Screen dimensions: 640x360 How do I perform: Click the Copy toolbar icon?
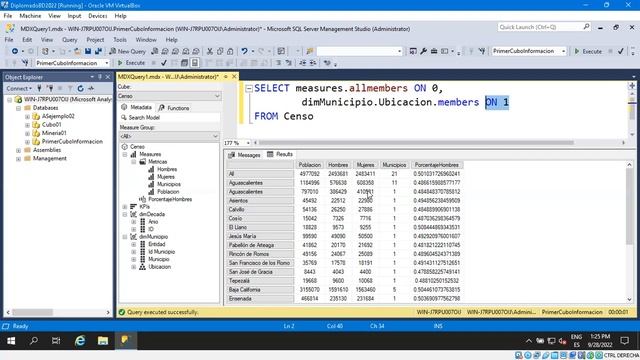[x=220, y=51]
